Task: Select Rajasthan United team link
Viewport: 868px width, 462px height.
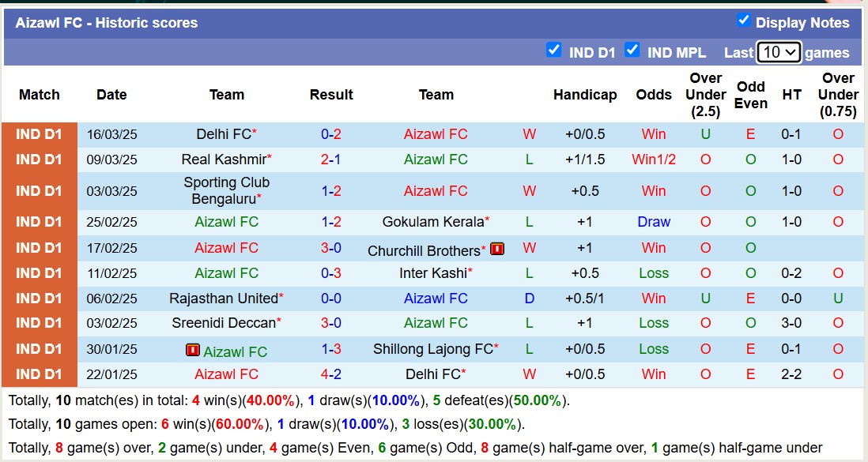Action: point(224,299)
